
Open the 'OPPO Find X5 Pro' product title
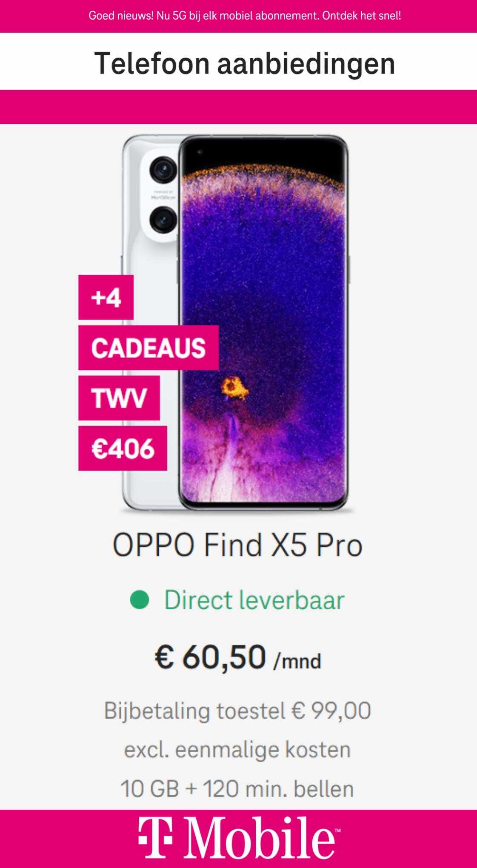237,545
